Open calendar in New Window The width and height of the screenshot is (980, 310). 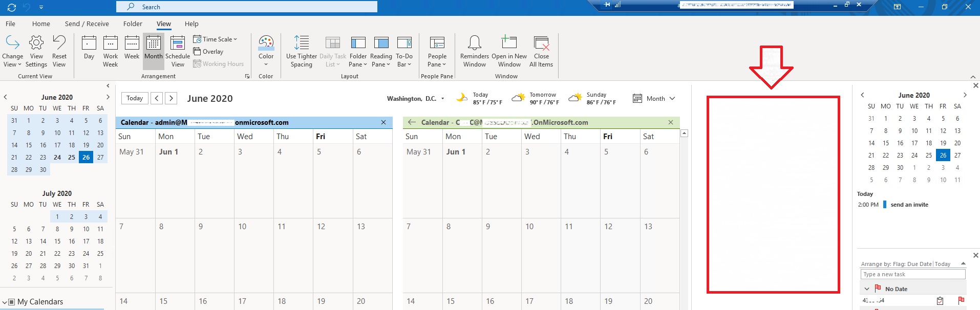tap(509, 51)
